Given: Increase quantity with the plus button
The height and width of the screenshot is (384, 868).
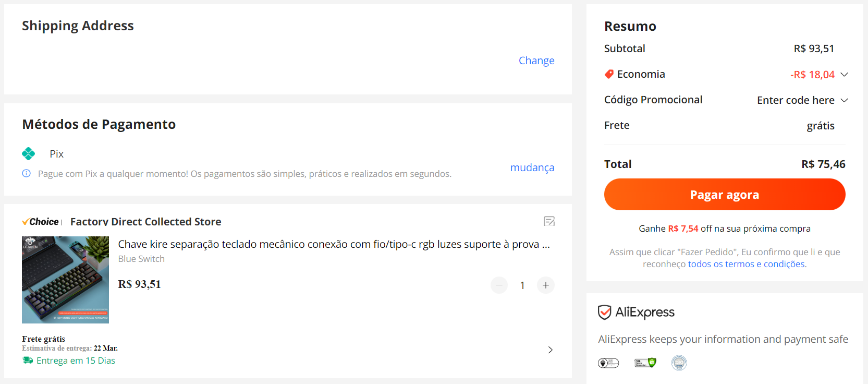Looking at the screenshot, I should click(x=546, y=285).
